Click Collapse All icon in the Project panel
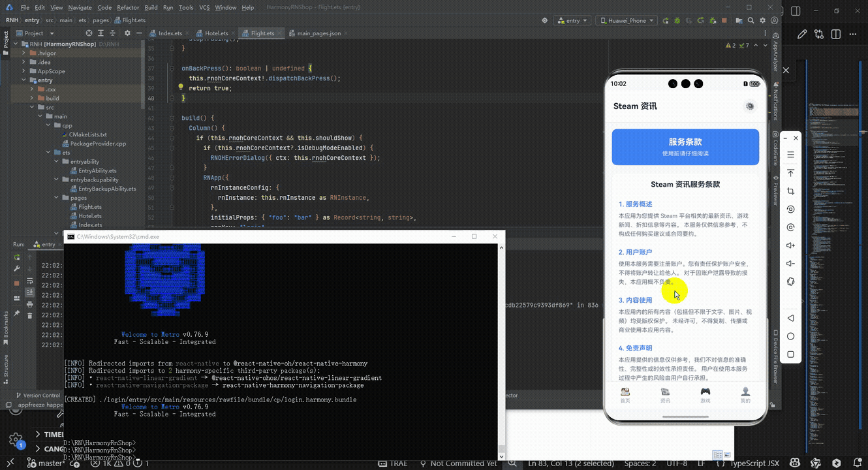The width and height of the screenshot is (868, 470). [x=112, y=33]
